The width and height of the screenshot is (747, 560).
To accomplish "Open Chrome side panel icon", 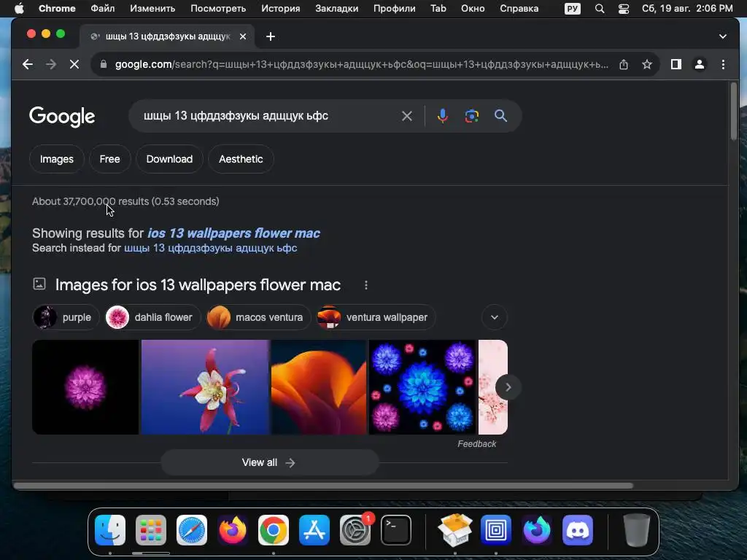I will pyautogui.click(x=676, y=64).
